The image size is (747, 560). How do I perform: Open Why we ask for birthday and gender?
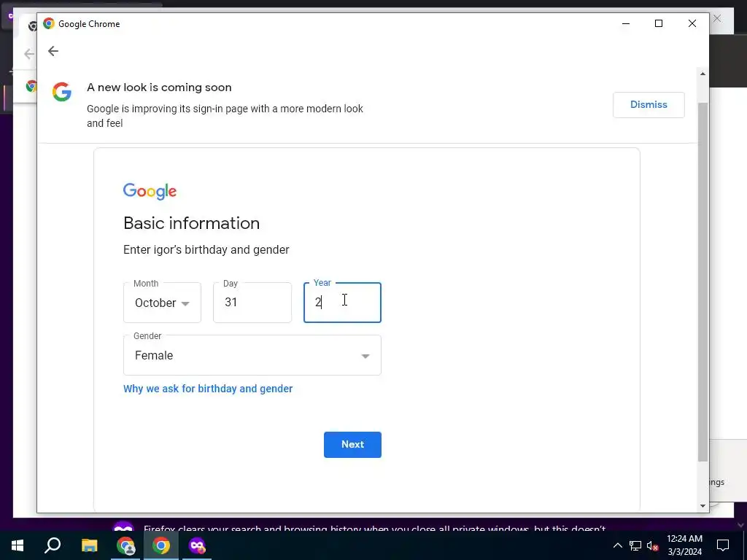(x=208, y=389)
